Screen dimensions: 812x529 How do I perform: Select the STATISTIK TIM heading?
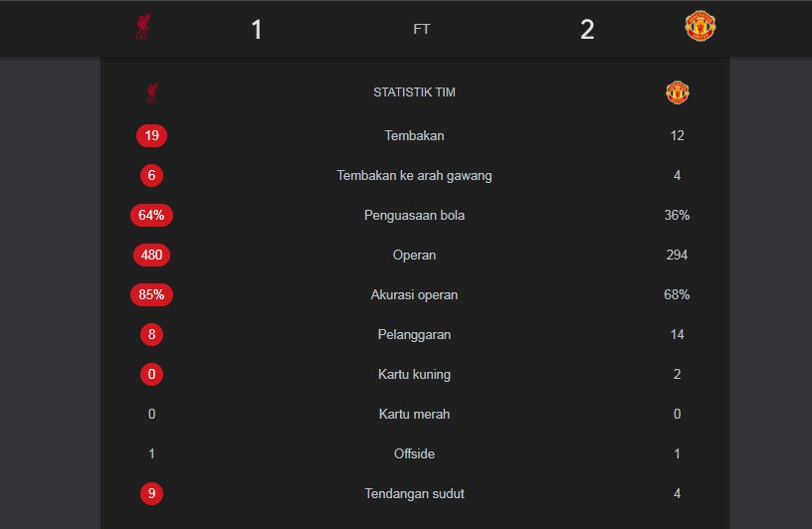pos(414,92)
